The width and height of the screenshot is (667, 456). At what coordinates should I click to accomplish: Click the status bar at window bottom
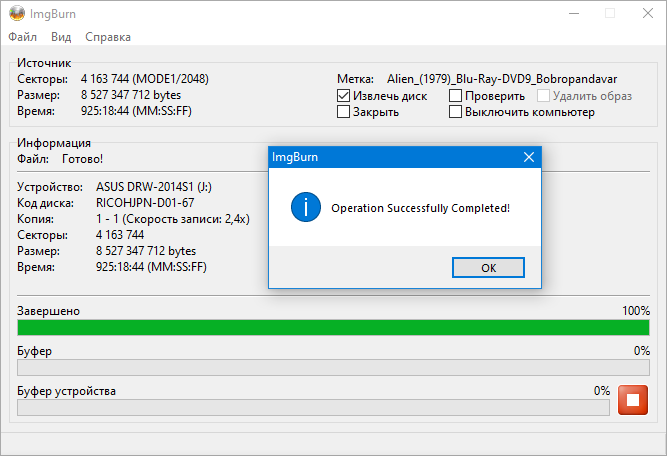[x=333, y=444]
